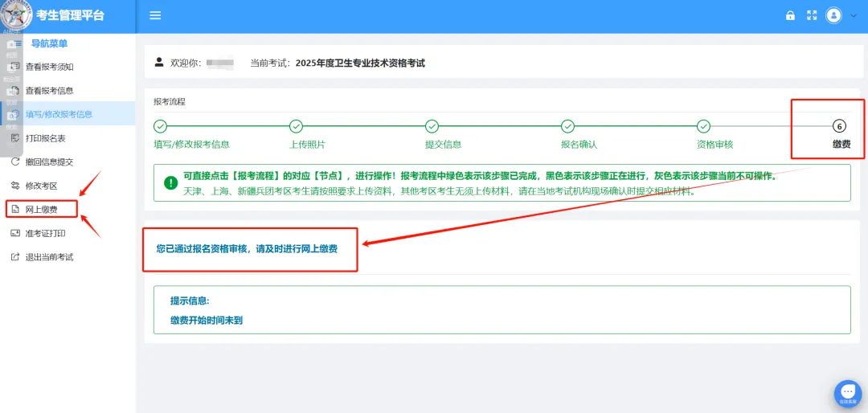Click the green check above 报名确认
Viewport: 868px width, 413px height.
[x=567, y=126]
